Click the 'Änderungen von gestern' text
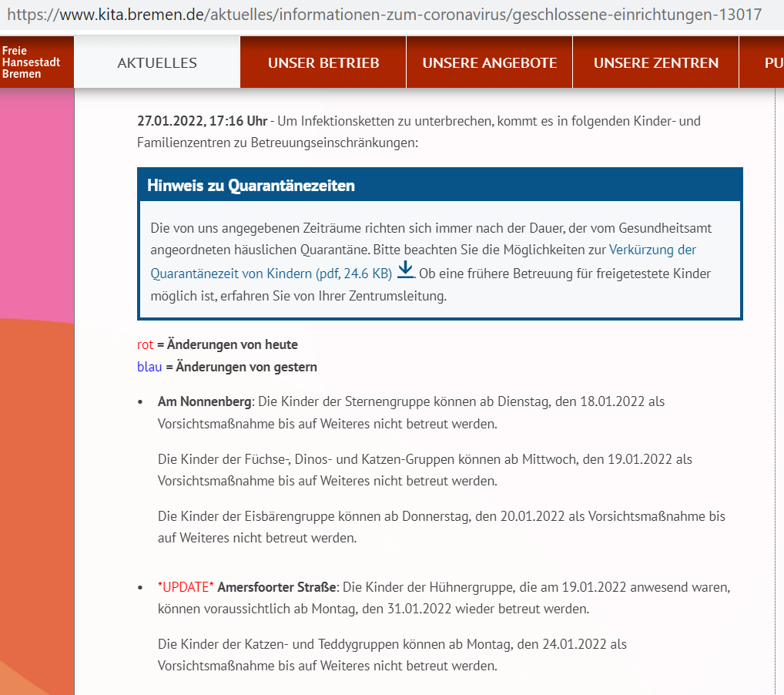The width and height of the screenshot is (784, 695). click(246, 367)
